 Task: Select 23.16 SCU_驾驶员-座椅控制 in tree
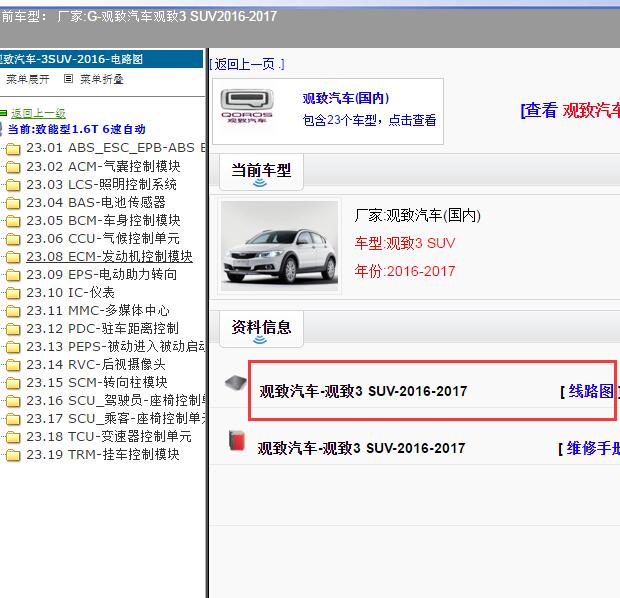[115, 401]
